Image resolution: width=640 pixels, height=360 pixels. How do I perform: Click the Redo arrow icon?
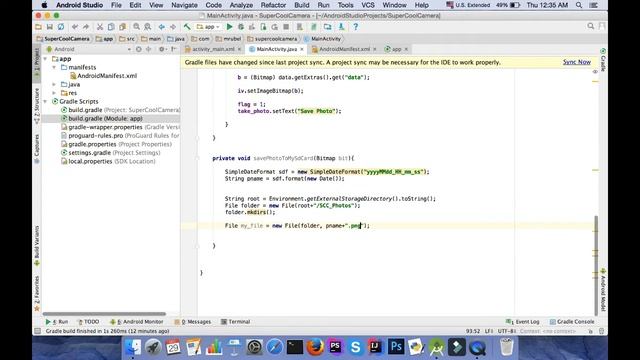[x=86, y=27]
